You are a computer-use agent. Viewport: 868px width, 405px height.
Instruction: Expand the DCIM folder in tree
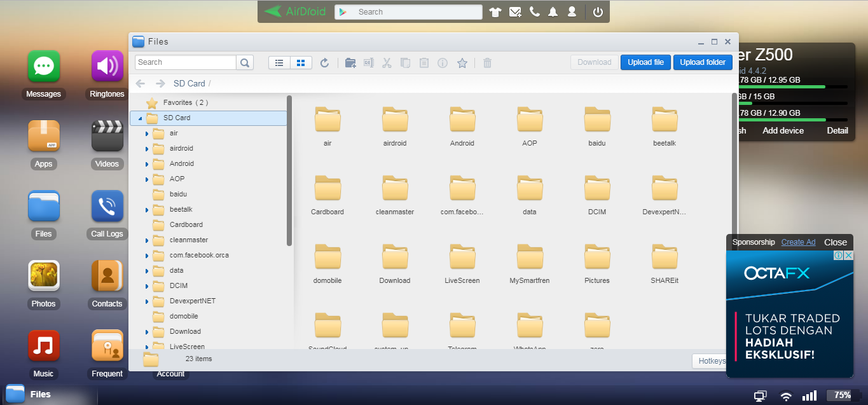point(147,286)
